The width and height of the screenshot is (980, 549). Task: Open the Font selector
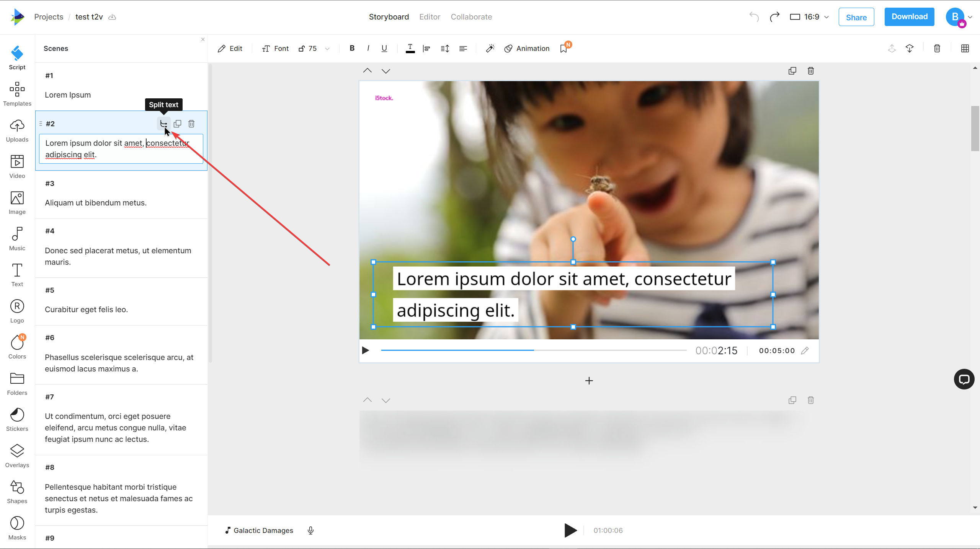[x=275, y=49]
